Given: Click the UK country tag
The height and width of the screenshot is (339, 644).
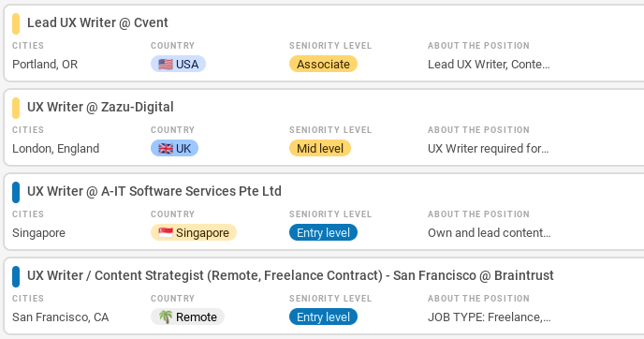Looking at the screenshot, I should 174,148.
